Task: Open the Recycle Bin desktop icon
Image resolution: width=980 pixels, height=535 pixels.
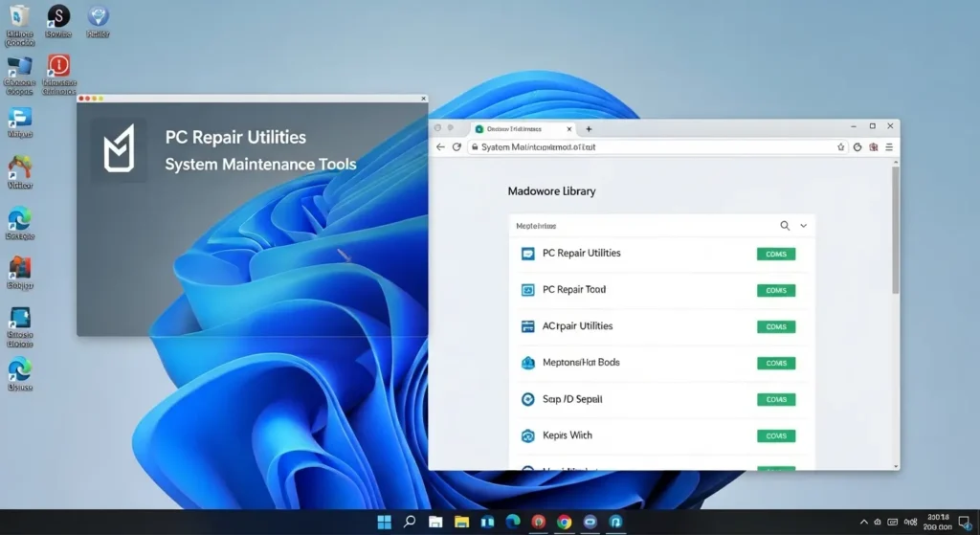Action: pos(19,24)
